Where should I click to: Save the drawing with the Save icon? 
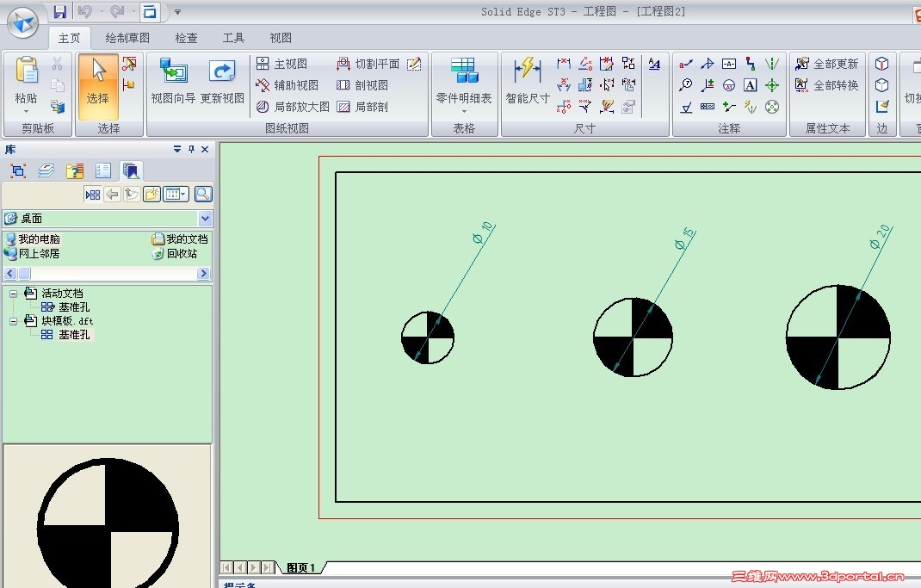point(59,11)
